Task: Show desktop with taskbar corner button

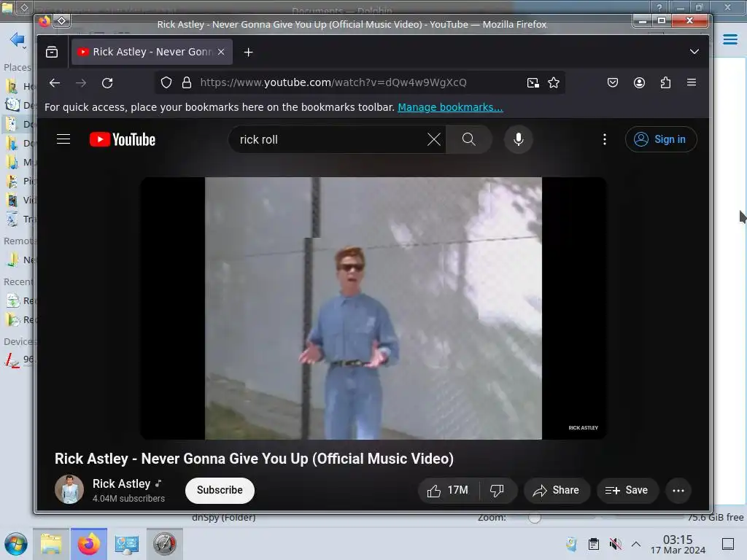Action: tap(728, 544)
